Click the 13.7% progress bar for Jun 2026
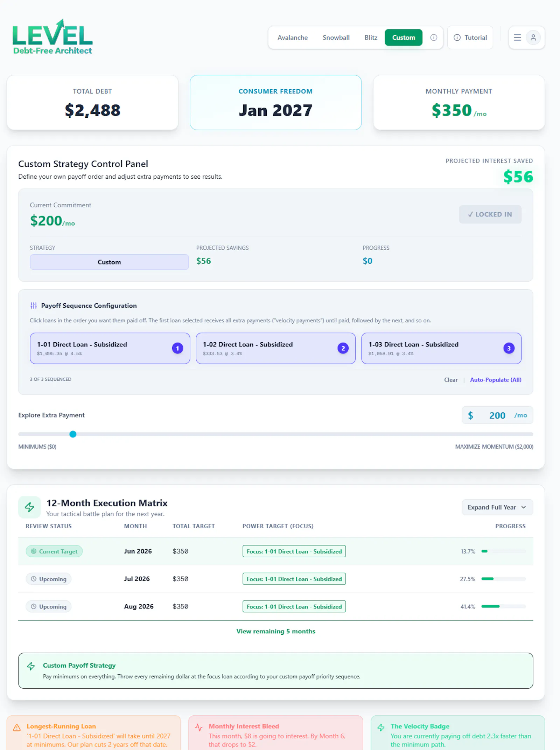This screenshot has width=560, height=750. [x=503, y=551]
